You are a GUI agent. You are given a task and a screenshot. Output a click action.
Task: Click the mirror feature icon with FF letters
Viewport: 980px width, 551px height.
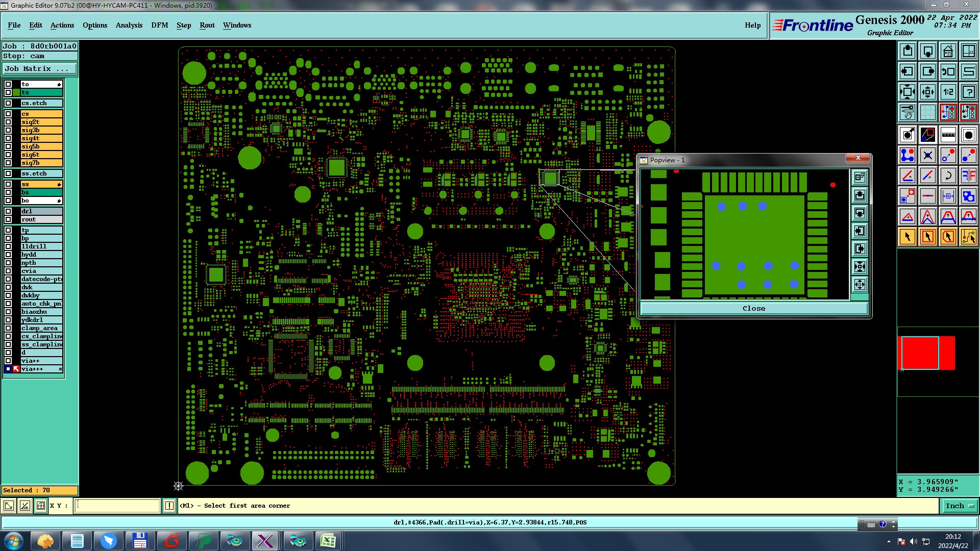968,176
